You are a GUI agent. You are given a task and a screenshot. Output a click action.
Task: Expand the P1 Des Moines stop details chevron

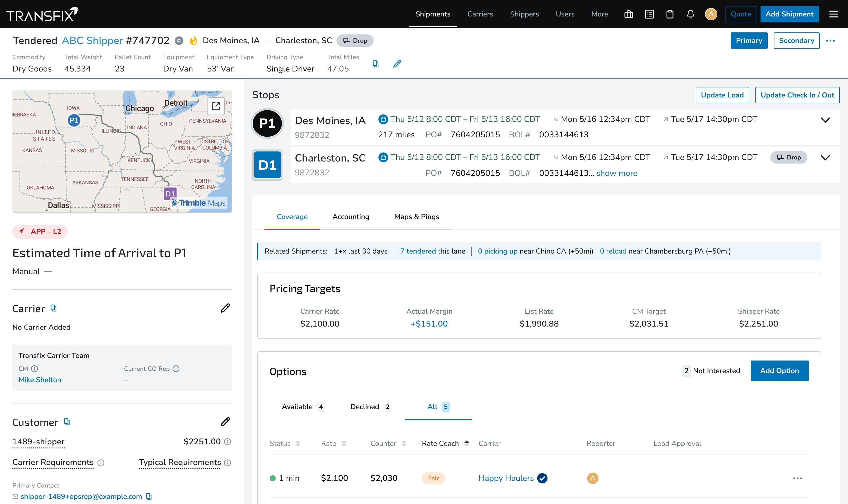click(x=826, y=120)
